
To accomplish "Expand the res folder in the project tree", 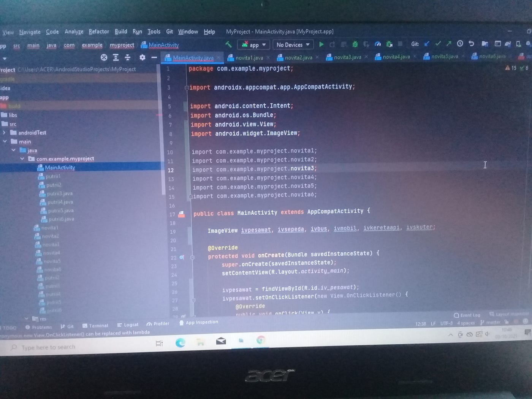I will (27, 319).
